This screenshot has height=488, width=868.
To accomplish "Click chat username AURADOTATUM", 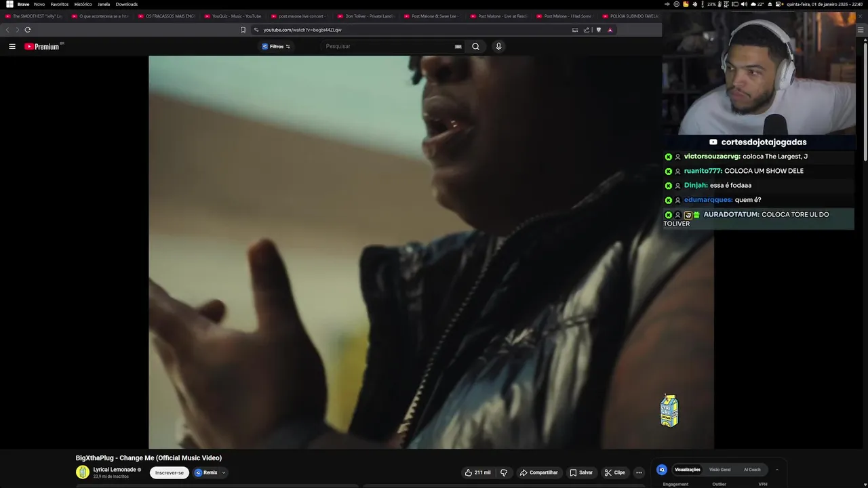I will pyautogui.click(x=731, y=215).
